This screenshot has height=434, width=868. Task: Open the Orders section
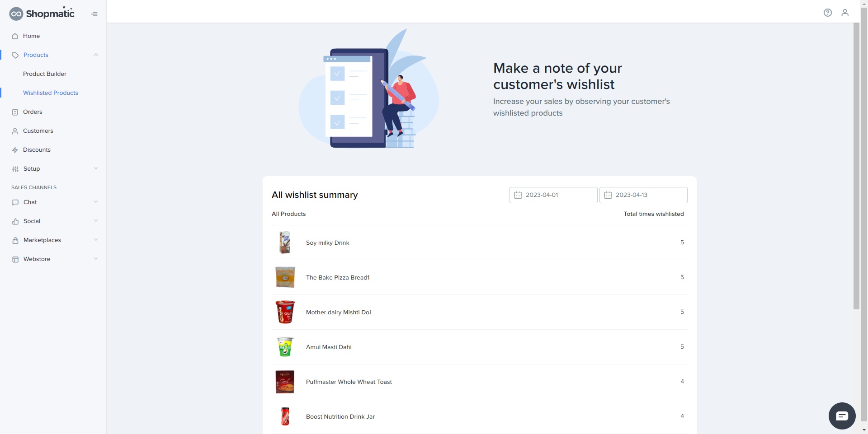tap(33, 112)
